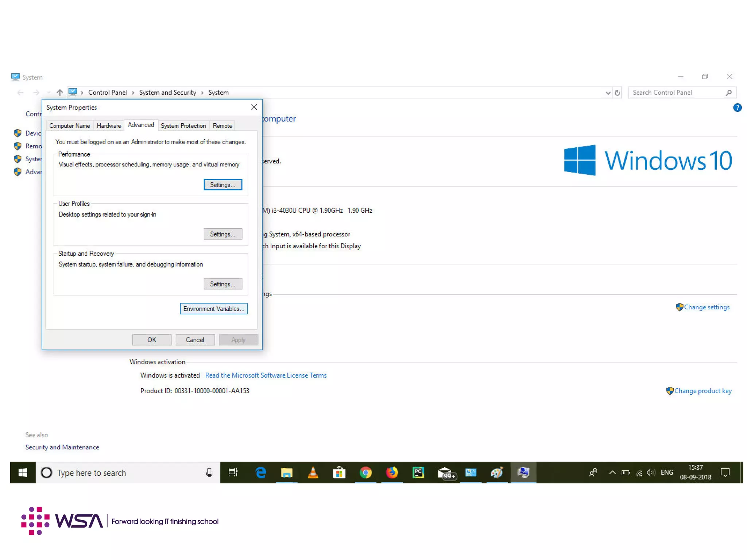Open Environment Variables dialog
Screen dimensions: 747x560
[x=214, y=309]
